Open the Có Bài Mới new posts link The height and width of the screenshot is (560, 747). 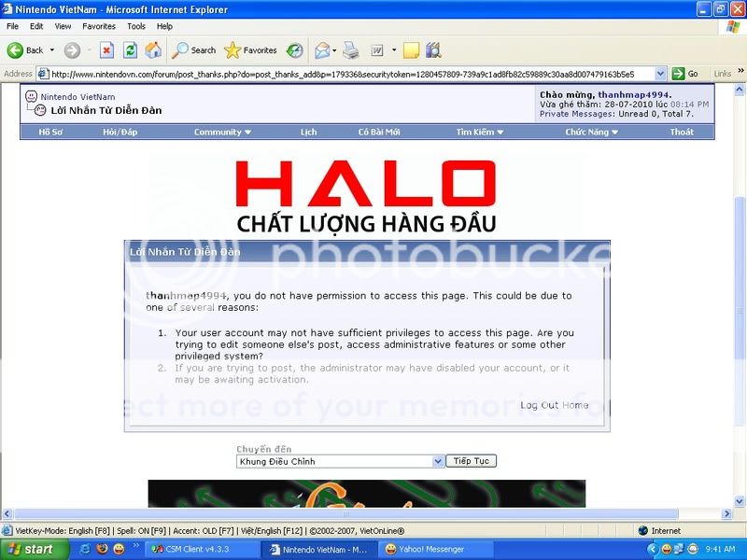click(x=379, y=132)
